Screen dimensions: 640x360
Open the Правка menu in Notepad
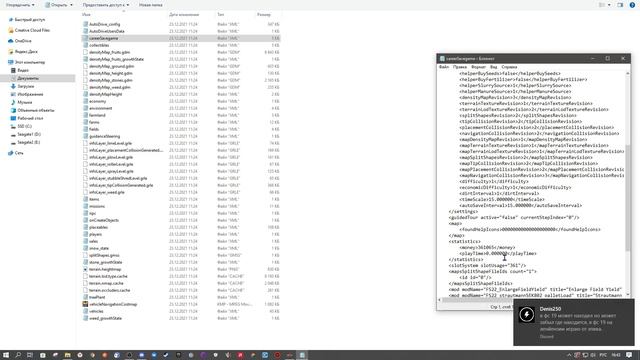tap(460, 67)
